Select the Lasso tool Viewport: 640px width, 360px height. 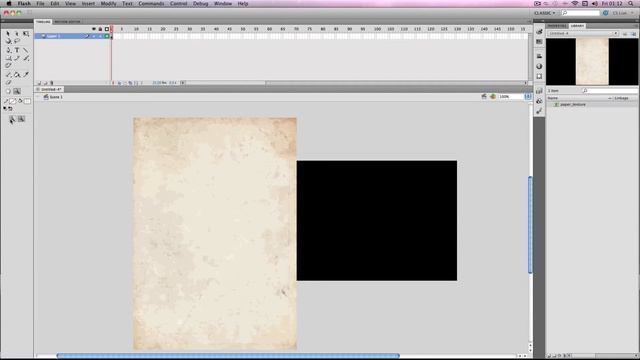(x=17, y=41)
